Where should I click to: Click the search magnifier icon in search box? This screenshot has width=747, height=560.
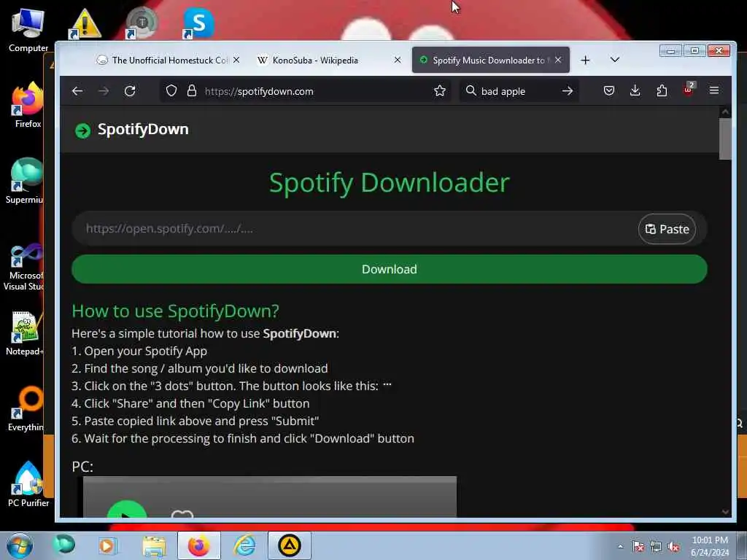(471, 90)
